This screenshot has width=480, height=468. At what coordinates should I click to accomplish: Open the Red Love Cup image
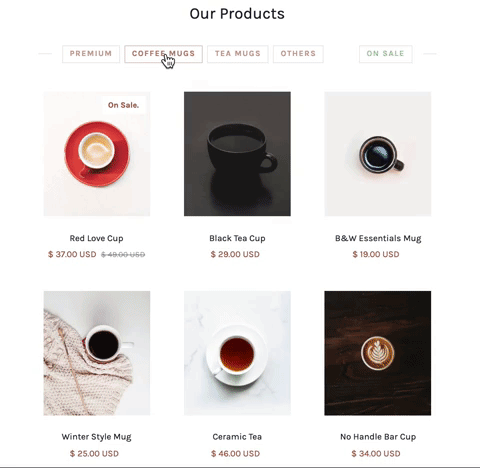[x=97, y=154]
